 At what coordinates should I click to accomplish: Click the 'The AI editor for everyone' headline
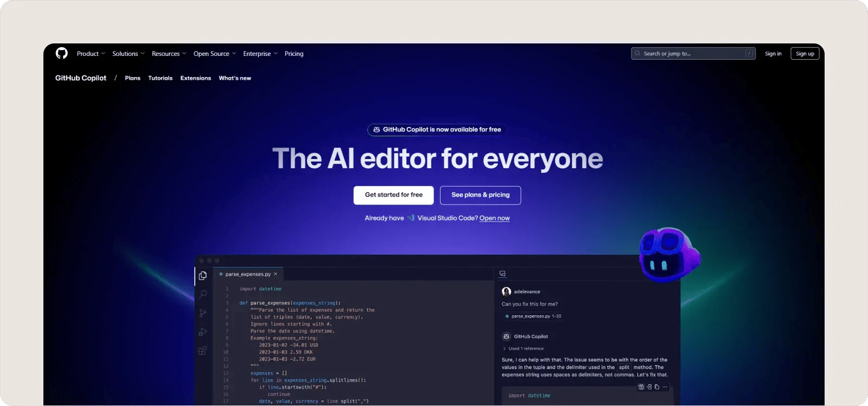(437, 158)
